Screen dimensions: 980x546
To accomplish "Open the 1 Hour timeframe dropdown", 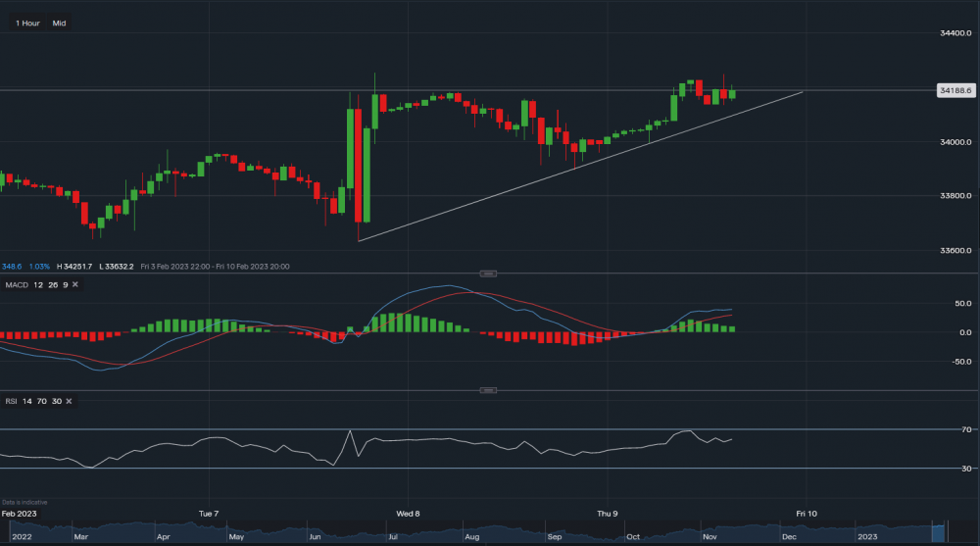I will [x=26, y=23].
